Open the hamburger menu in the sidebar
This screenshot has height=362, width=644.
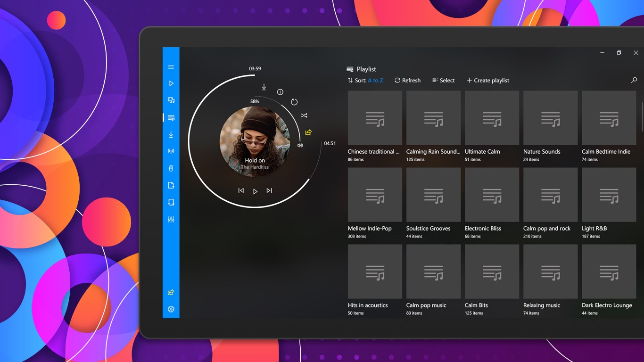pyautogui.click(x=171, y=67)
